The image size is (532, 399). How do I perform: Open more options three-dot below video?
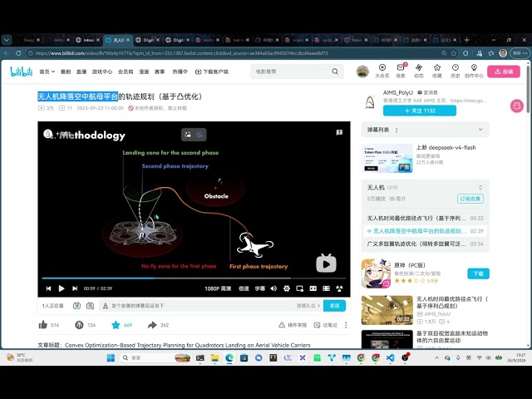coord(346,325)
